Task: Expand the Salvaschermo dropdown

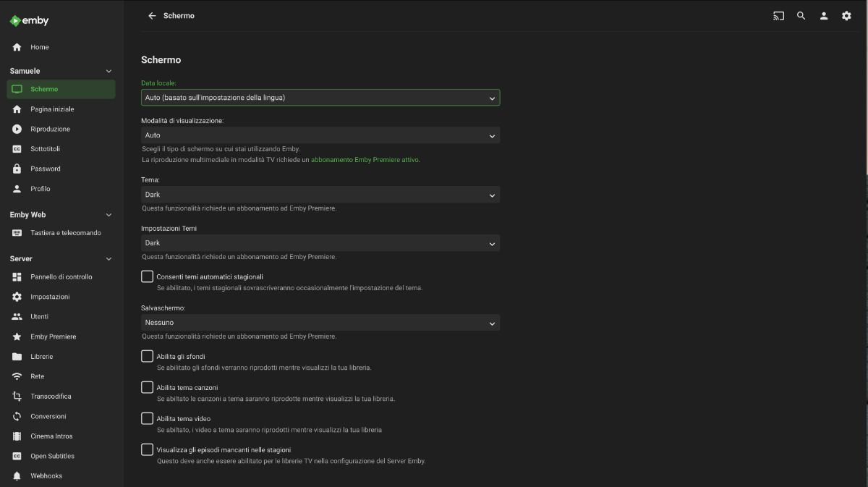Action: click(x=320, y=323)
